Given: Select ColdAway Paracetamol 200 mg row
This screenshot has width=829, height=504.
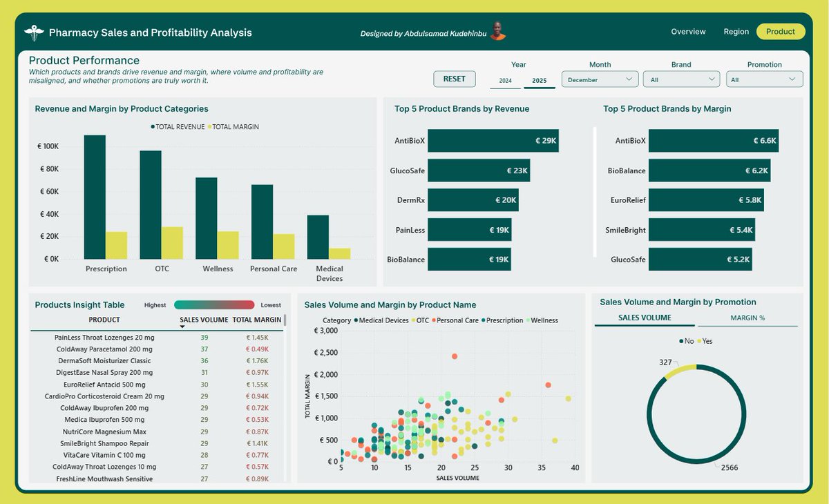Looking at the screenshot, I should [157, 349].
